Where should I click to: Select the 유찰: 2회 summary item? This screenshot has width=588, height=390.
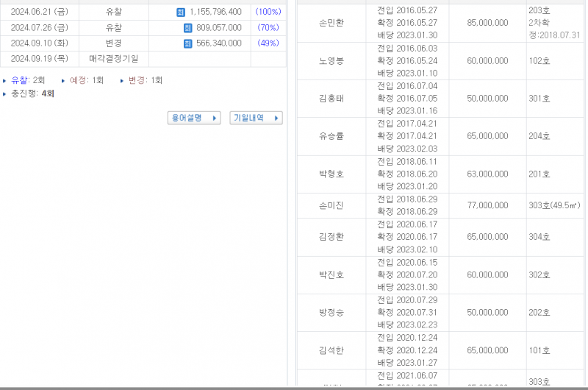28,80
